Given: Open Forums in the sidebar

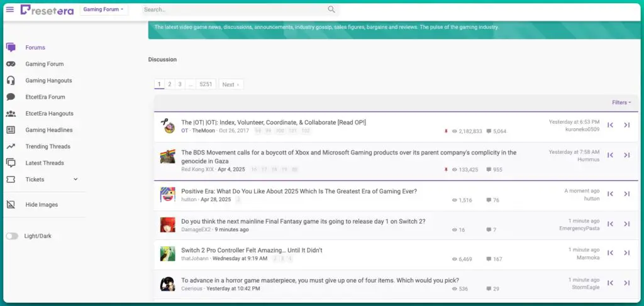Looking at the screenshot, I should click(35, 48).
